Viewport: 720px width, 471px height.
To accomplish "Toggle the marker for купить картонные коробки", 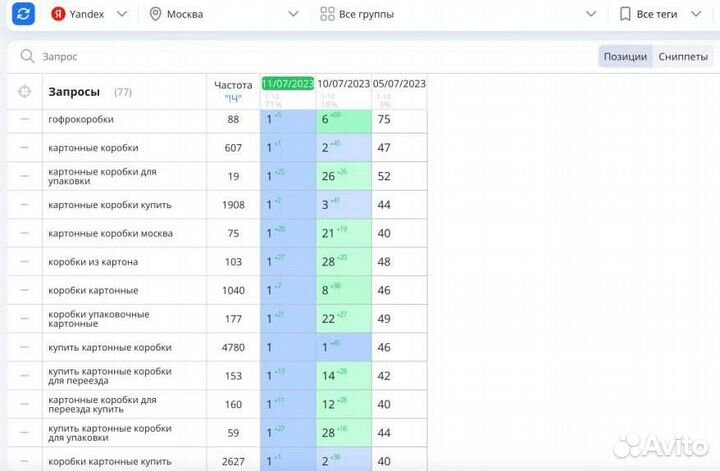I will tap(25, 347).
